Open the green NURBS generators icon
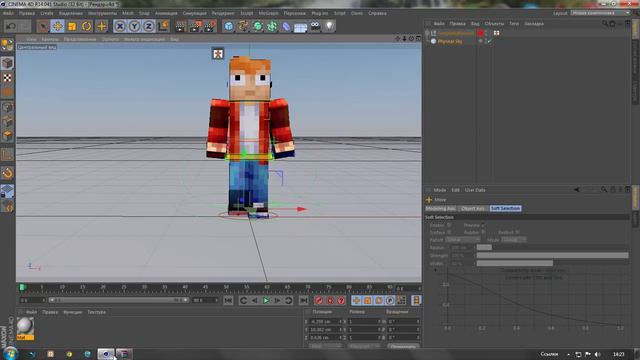The image size is (640, 360). click(258, 27)
